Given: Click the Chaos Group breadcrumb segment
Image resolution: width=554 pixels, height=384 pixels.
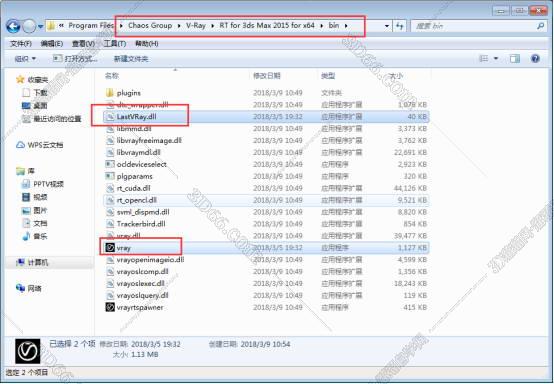Looking at the screenshot, I should coord(150,25).
